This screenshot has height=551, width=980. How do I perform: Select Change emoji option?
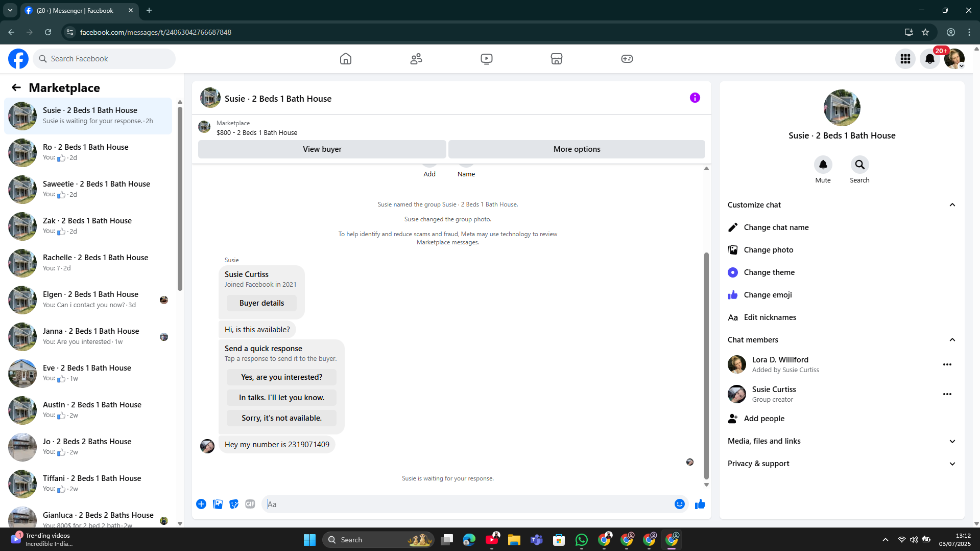[842, 295]
